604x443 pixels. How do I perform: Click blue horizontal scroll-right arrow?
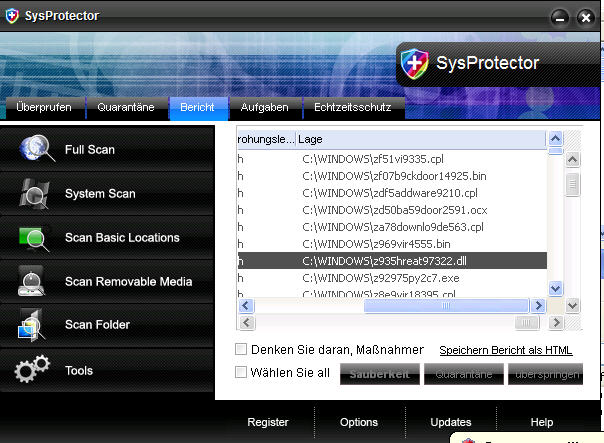pyautogui.click(x=538, y=306)
